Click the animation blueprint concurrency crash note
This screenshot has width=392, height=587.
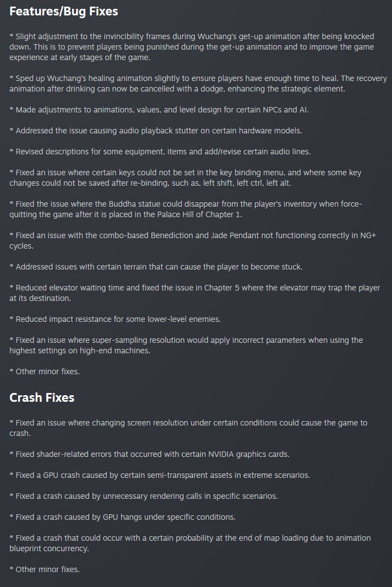[190, 543]
